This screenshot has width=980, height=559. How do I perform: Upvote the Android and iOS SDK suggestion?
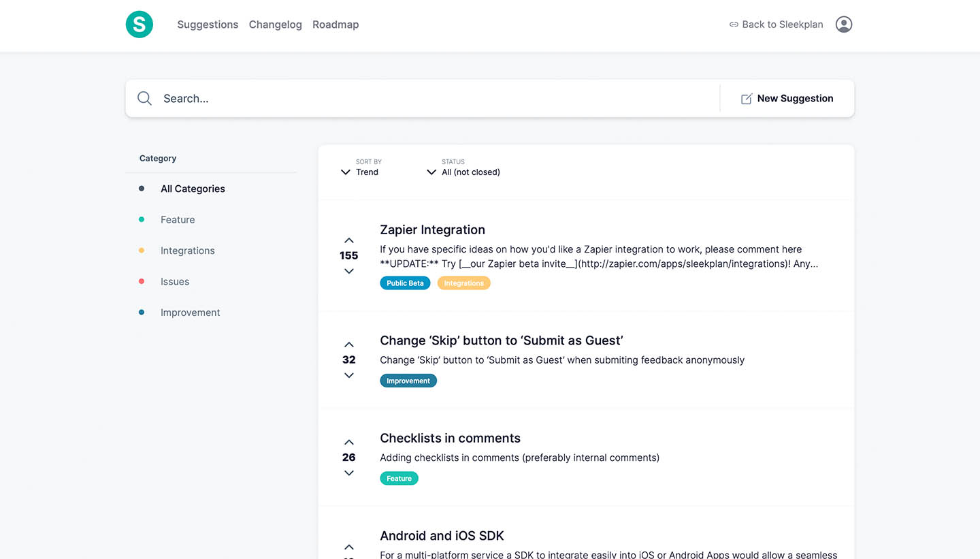click(349, 547)
